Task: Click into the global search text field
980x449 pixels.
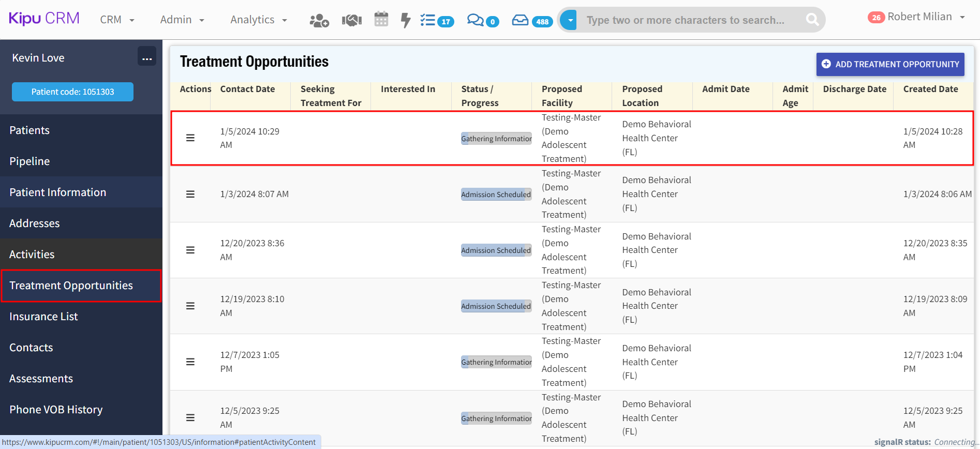Action: tap(688, 20)
